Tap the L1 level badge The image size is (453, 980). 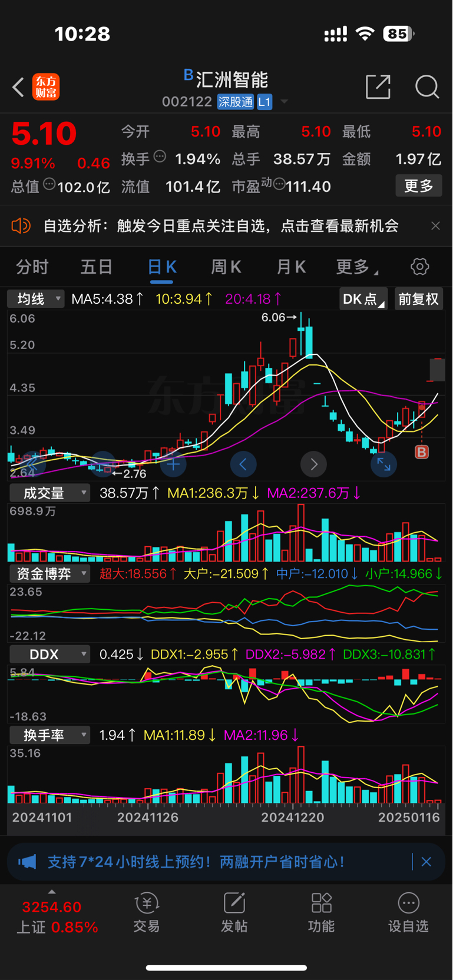[264, 102]
